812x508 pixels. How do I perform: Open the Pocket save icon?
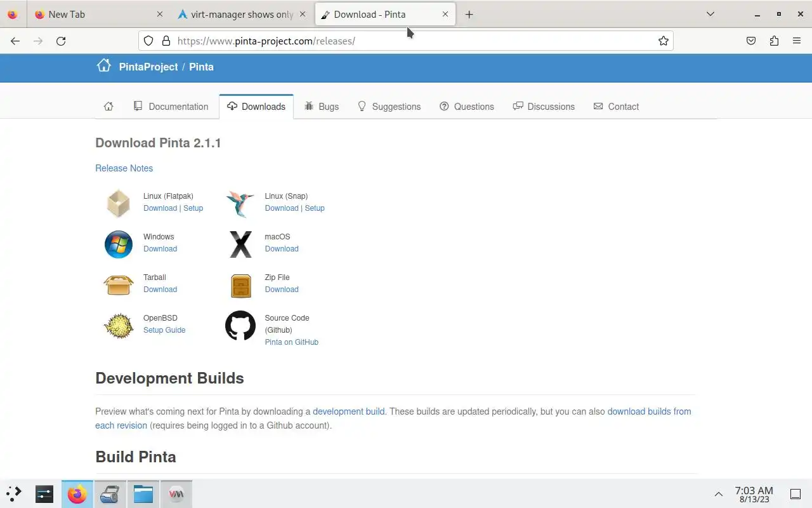[x=751, y=41]
